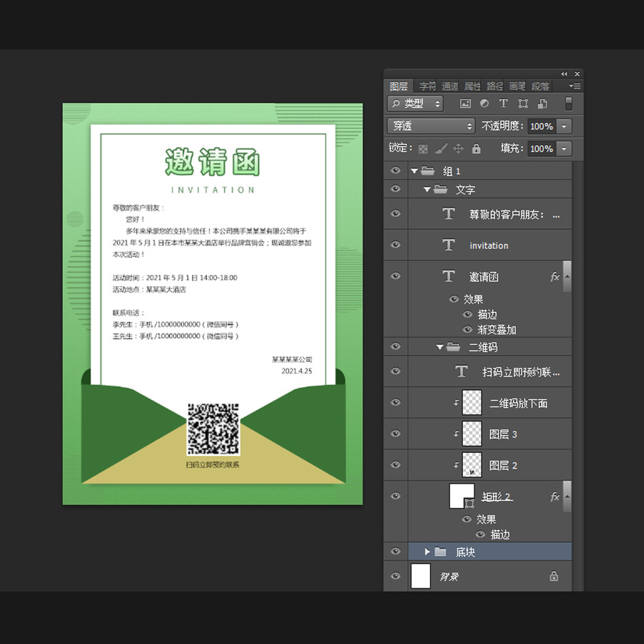Image resolution: width=644 pixels, height=644 pixels.
Task: Open the 类型 filter type dropdown
Action: 415,104
